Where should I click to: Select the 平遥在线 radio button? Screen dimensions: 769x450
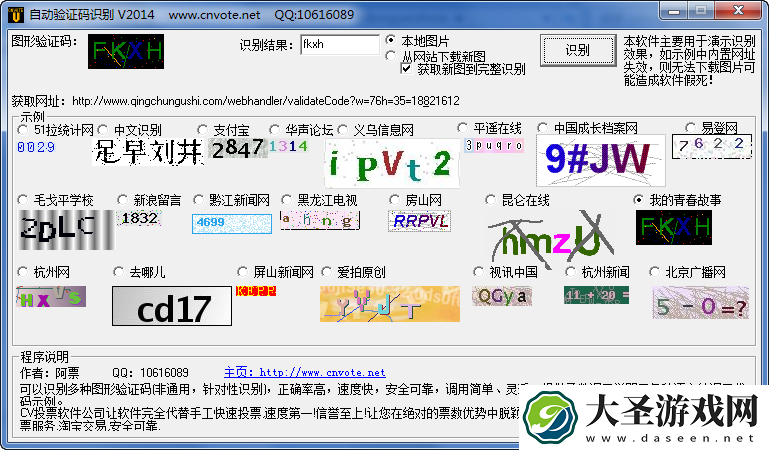(x=462, y=128)
